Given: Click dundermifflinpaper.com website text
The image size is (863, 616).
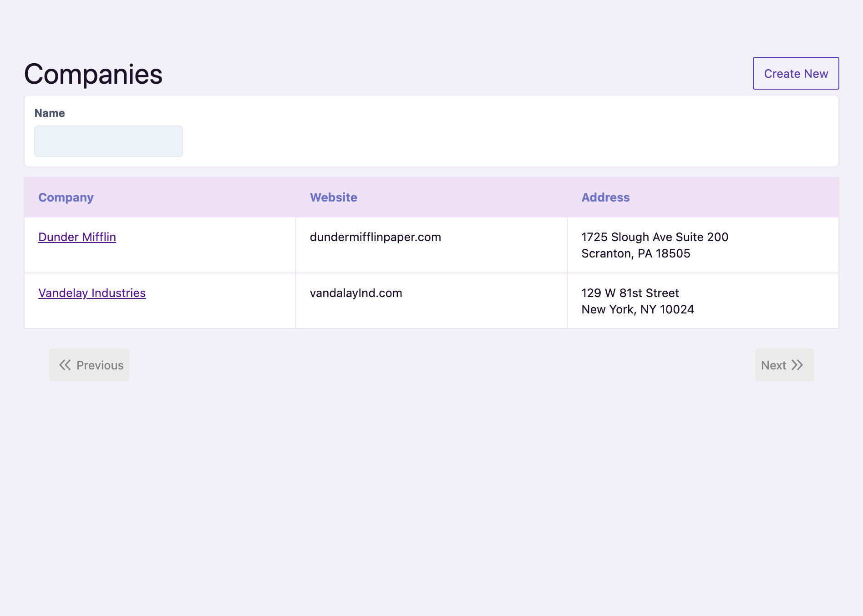Looking at the screenshot, I should point(375,237).
